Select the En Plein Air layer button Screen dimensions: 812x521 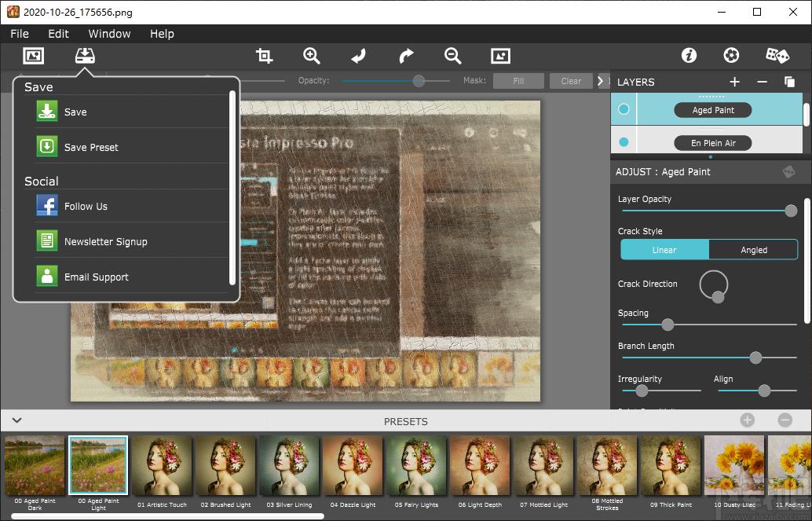(x=712, y=143)
